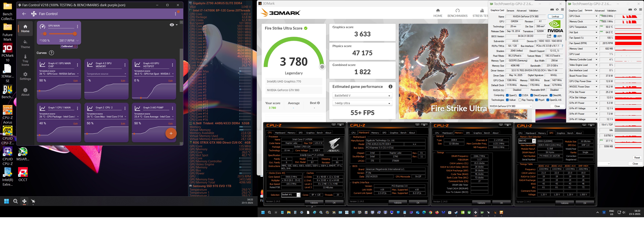The width and height of the screenshot is (644, 248).
Task: Toggle the CUDA checkbox in GPU-Z
Action: (x=520, y=95)
